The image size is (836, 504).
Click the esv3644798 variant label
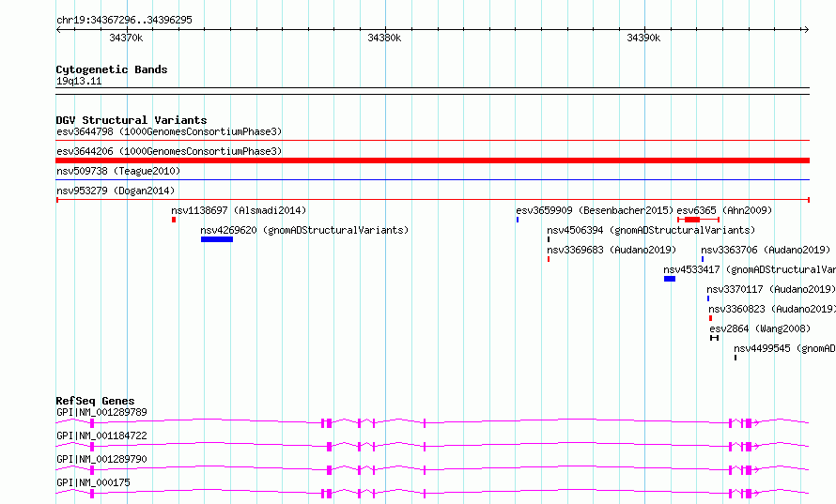pyautogui.click(x=169, y=131)
